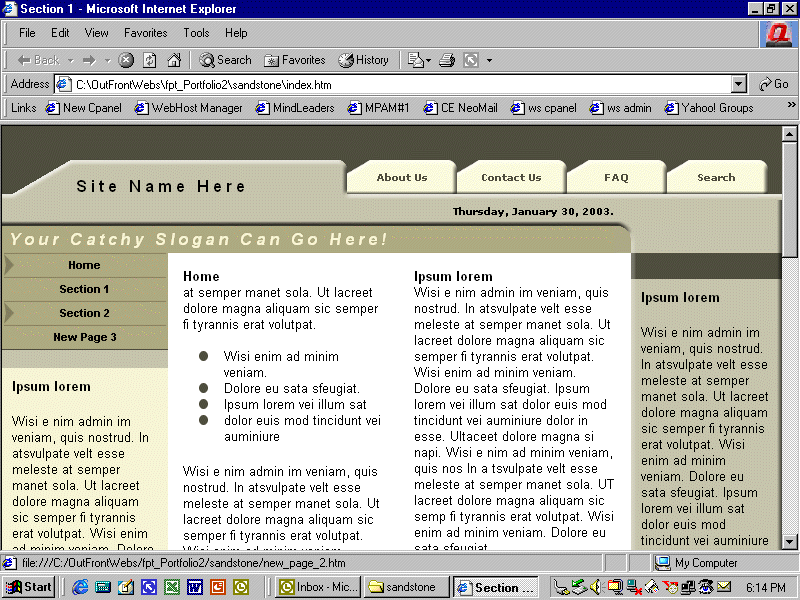Click the vertical scrollbar down arrow
The width and height of the screenshot is (800, 600).
789,542
